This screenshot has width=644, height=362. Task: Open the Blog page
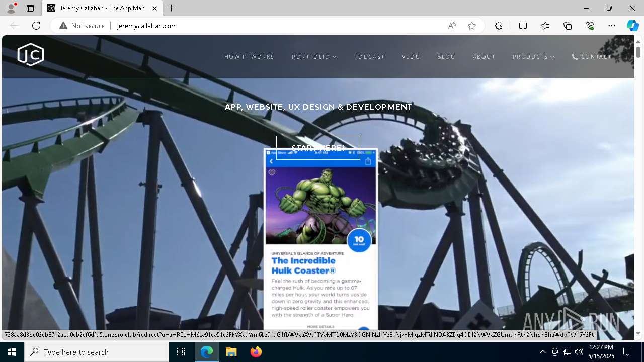coord(446,57)
